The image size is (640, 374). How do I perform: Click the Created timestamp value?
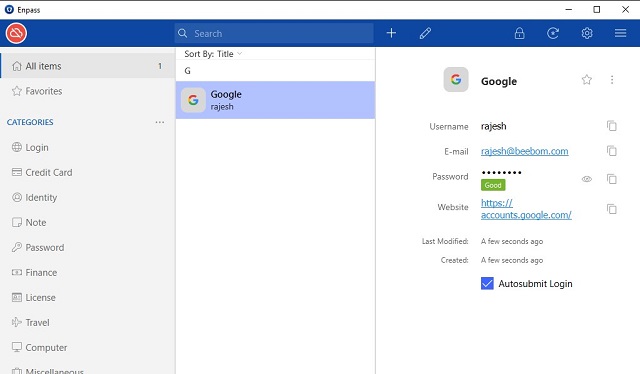pyautogui.click(x=512, y=260)
